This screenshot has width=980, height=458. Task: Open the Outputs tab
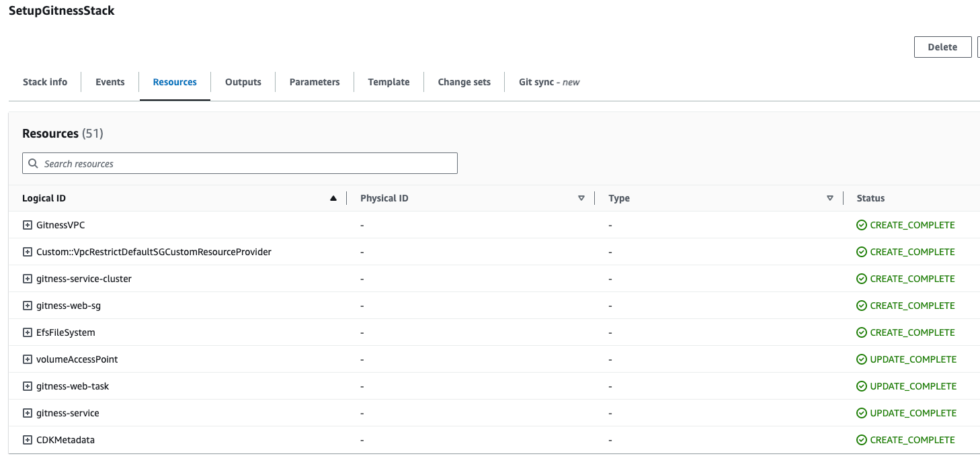click(243, 82)
